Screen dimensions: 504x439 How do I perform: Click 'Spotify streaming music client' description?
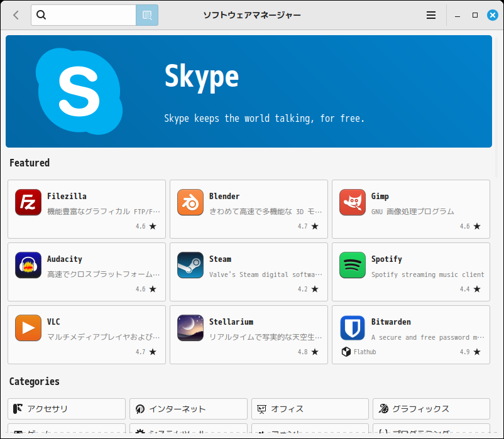pyautogui.click(x=427, y=274)
